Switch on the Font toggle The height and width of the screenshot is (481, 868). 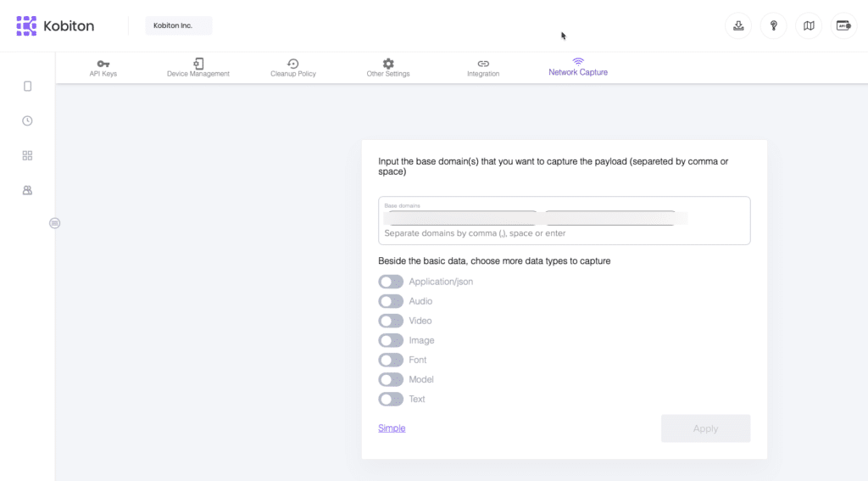[x=391, y=361]
